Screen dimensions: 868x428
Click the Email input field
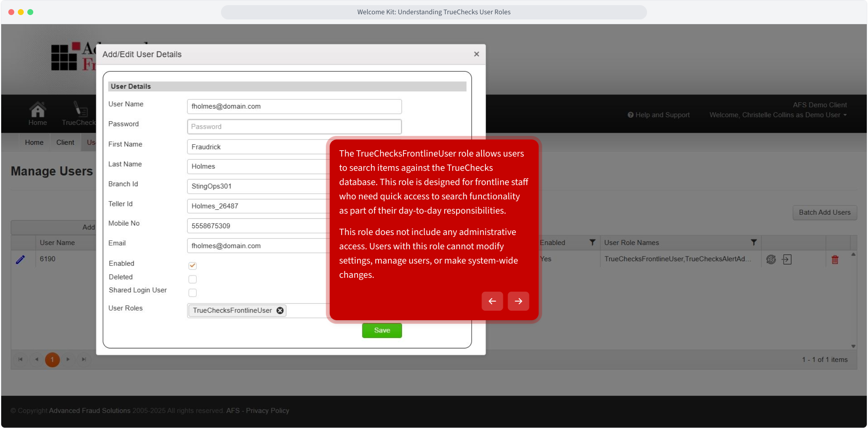pyautogui.click(x=258, y=246)
